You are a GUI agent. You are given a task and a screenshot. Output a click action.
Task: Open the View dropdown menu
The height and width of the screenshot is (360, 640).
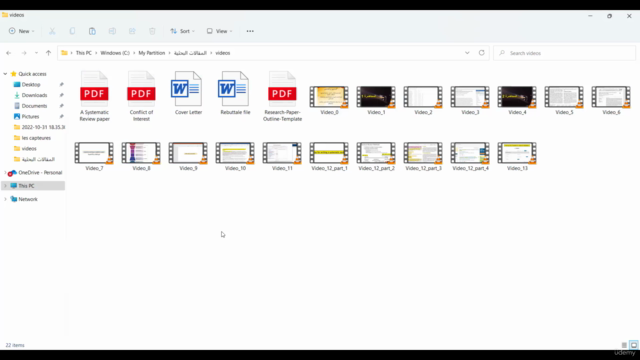click(219, 31)
